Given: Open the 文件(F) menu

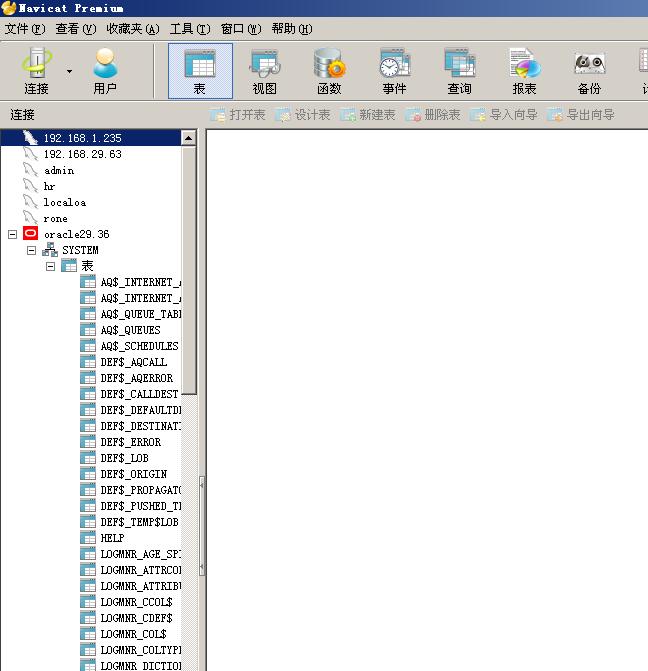Looking at the screenshot, I should [25, 29].
